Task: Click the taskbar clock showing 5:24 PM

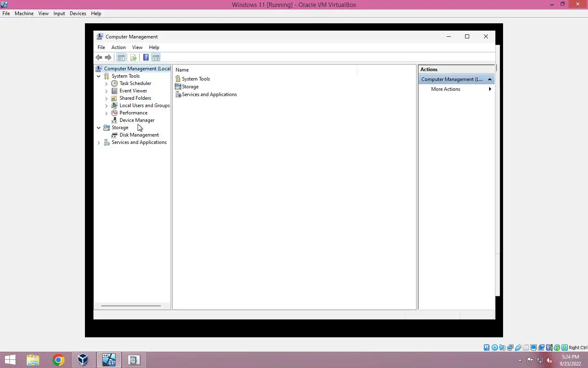Action: coord(570,360)
